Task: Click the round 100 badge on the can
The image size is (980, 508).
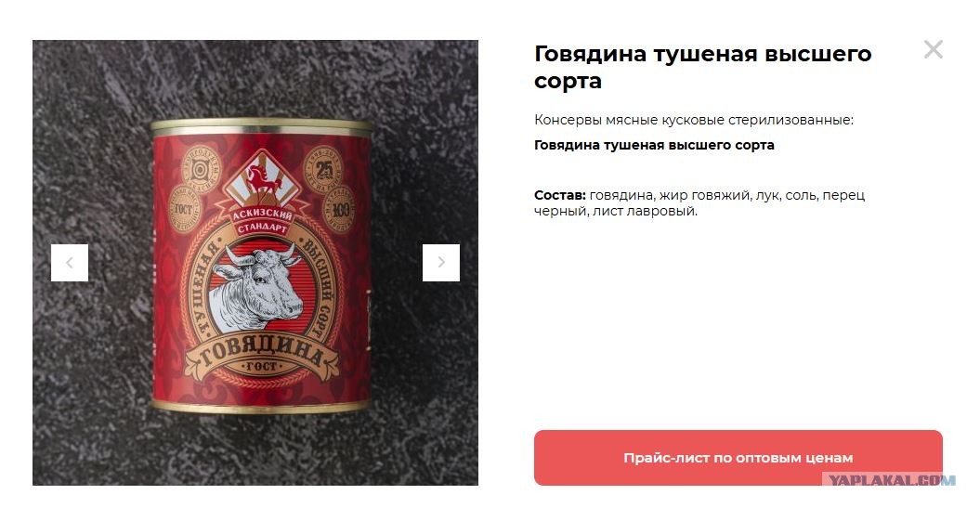Action: coord(339,209)
